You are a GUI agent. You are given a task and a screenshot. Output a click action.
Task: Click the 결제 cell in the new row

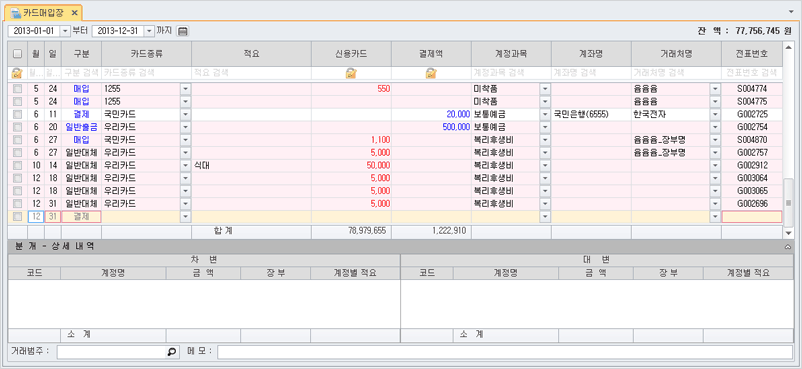[x=81, y=216]
